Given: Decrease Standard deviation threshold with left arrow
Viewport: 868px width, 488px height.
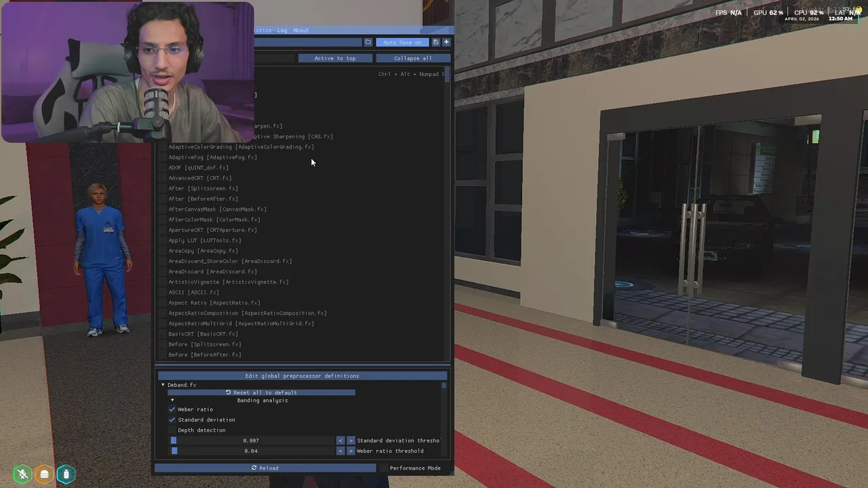Looking at the screenshot, I should pos(340,441).
